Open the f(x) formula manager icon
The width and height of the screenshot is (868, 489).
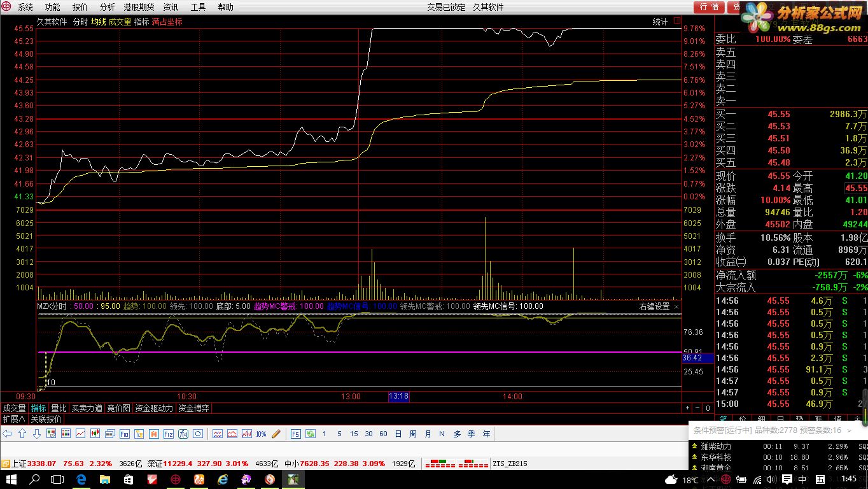(x=183, y=434)
